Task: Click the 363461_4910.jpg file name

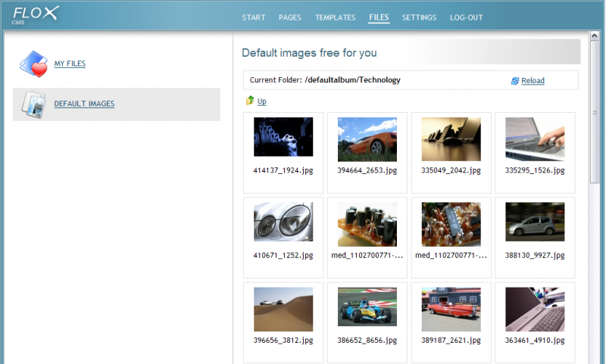Action: (535, 340)
